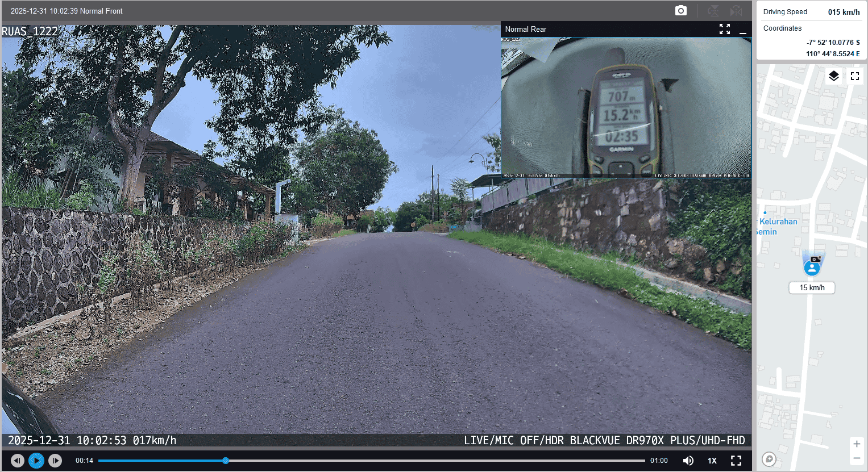Zoom in on the map
Image resolution: width=868 pixels, height=472 pixels.
pyautogui.click(x=857, y=444)
